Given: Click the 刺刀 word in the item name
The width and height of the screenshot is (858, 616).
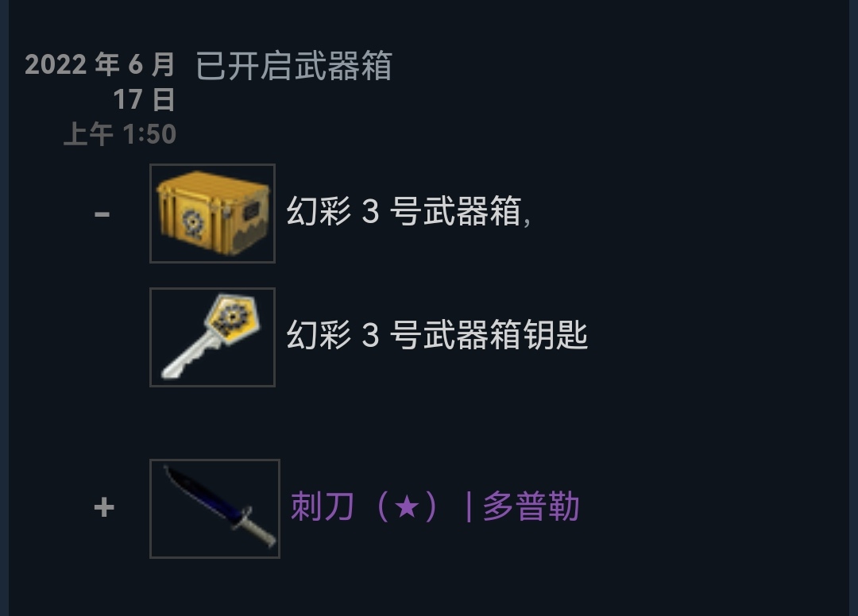Looking at the screenshot, I should click(322, 506).
